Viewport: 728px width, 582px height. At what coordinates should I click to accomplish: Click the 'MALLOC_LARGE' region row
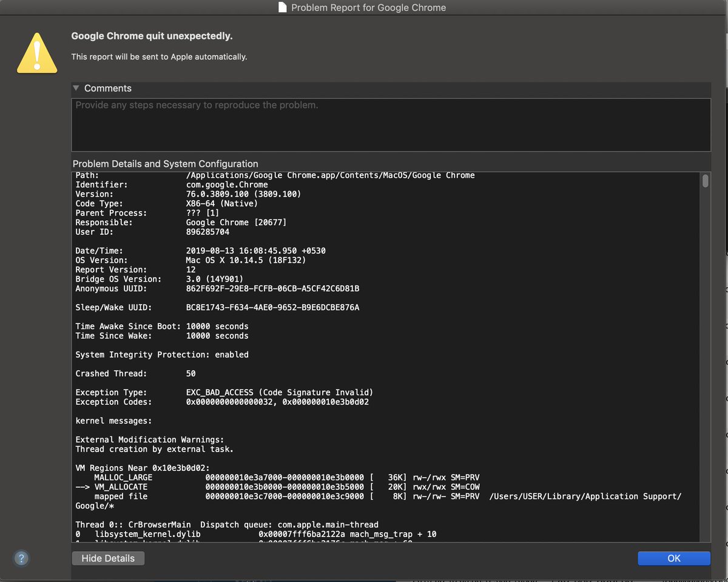[287, 478]
